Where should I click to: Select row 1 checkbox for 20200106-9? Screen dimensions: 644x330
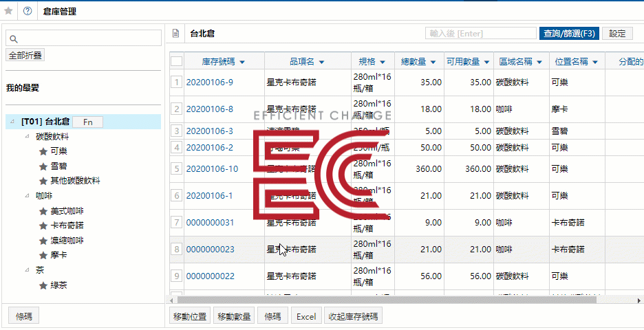177,82
